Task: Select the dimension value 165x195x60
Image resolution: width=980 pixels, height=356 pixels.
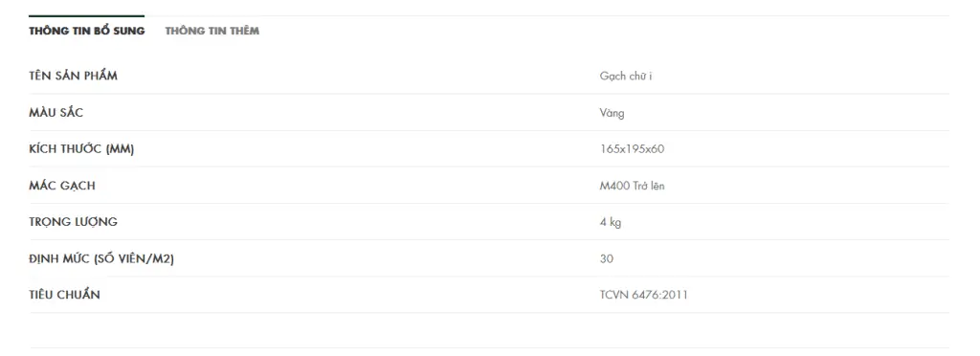Action: 632,149
